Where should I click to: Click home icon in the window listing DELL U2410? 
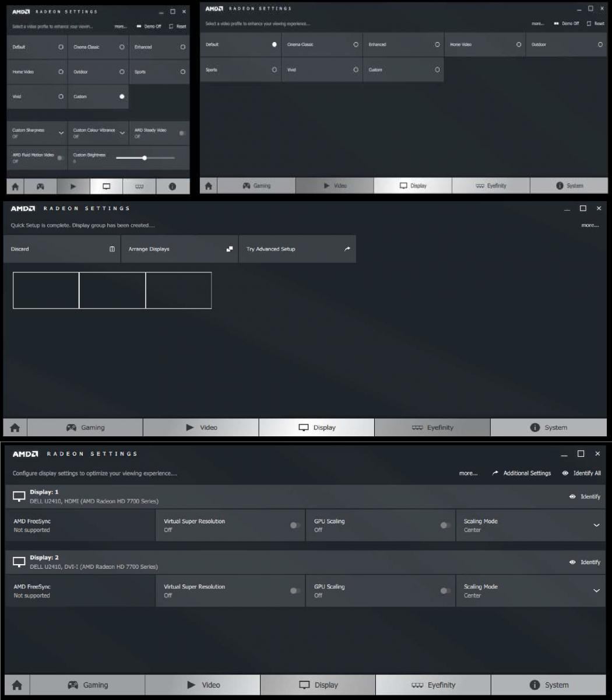click(x=17, y=685)
